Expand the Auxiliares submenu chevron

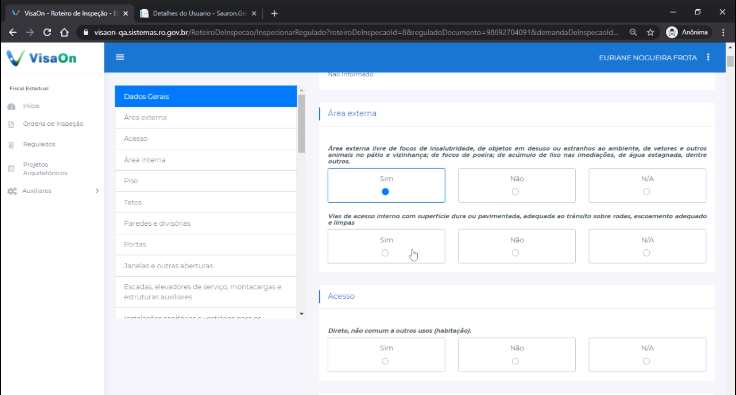(97, 191)
